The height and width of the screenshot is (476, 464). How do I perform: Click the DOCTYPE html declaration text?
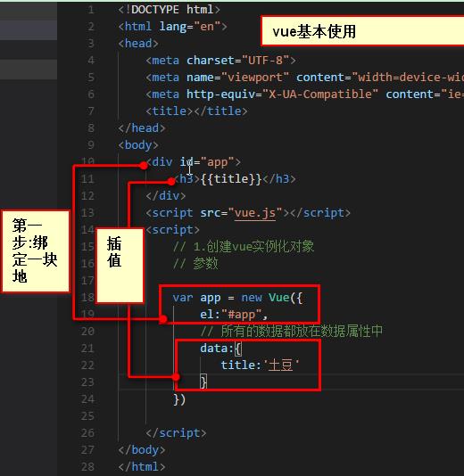coord(169,10)
